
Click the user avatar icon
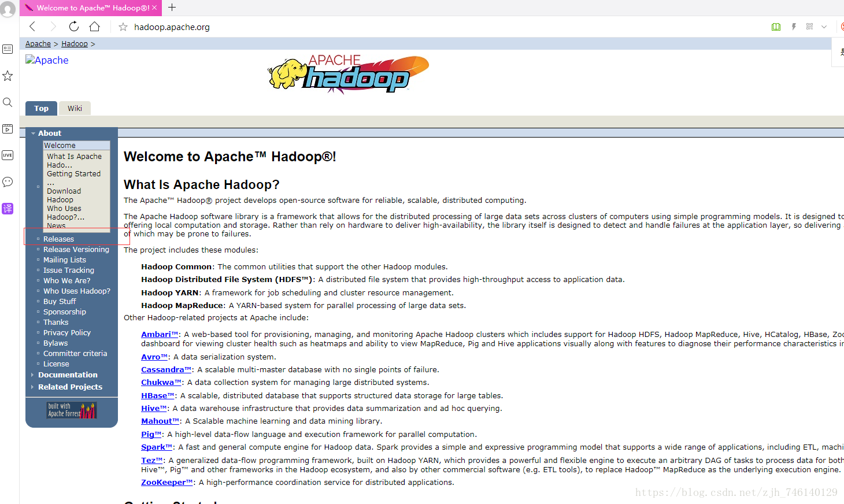tap(8, 9)
